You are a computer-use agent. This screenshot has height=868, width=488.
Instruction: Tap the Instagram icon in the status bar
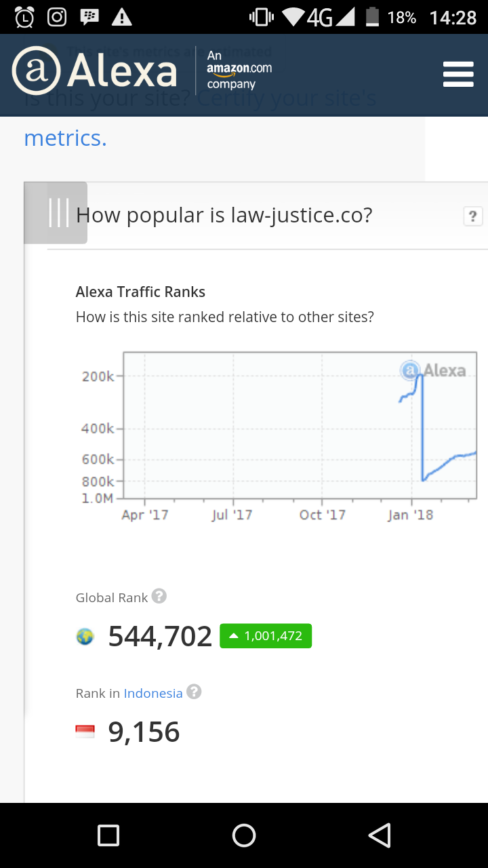pos(56,16)
